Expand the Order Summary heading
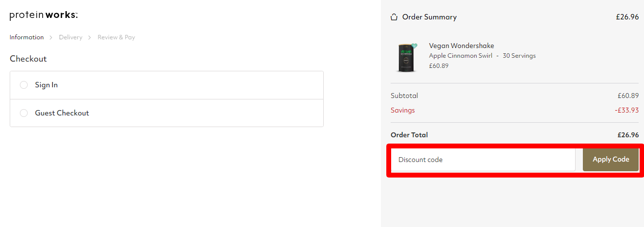 429,17
